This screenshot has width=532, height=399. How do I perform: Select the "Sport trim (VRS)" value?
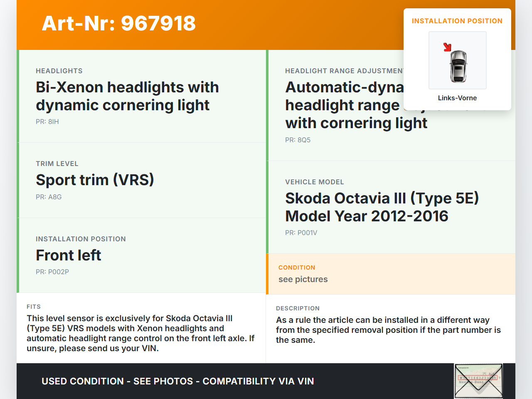coord(95,180)
